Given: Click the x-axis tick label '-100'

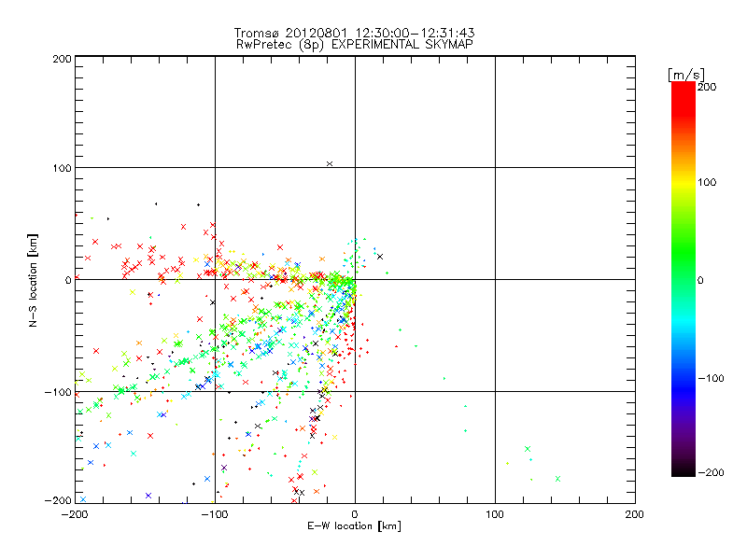Looking at the screenshot, I should (215, 514).
